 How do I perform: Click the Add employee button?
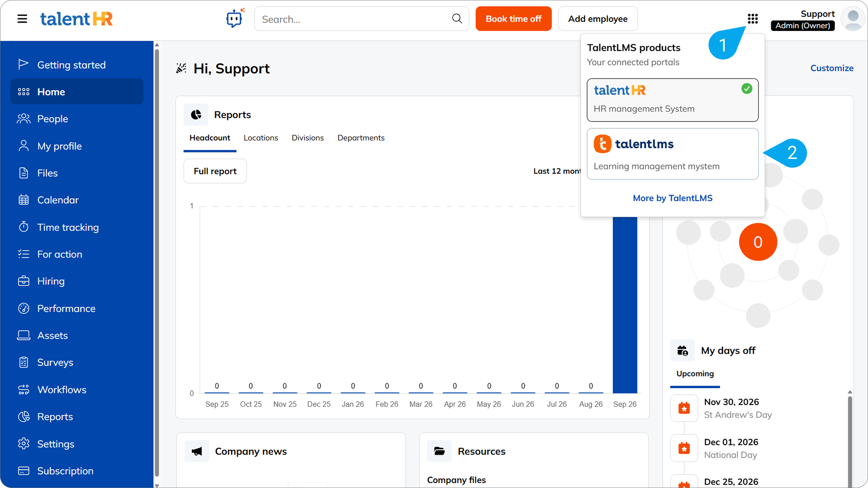[598, 18]
